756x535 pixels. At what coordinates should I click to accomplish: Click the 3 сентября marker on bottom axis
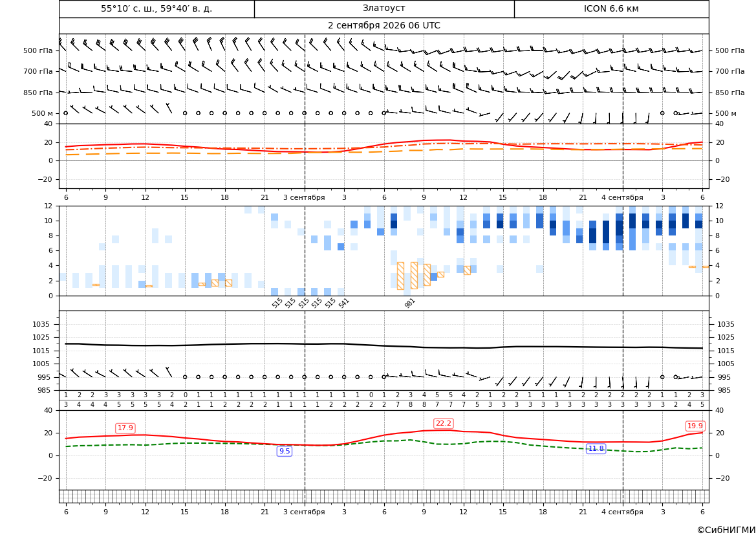tap(304, 512)
